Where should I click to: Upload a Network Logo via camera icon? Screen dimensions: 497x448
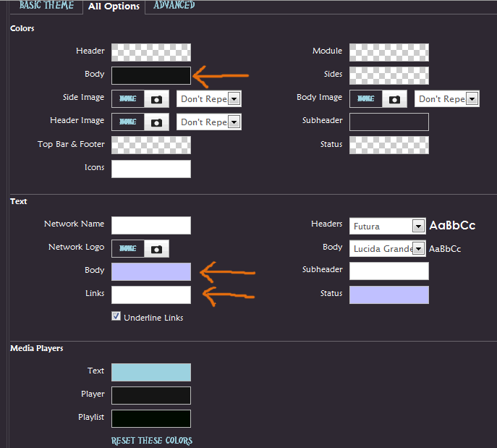click(156, 249)
